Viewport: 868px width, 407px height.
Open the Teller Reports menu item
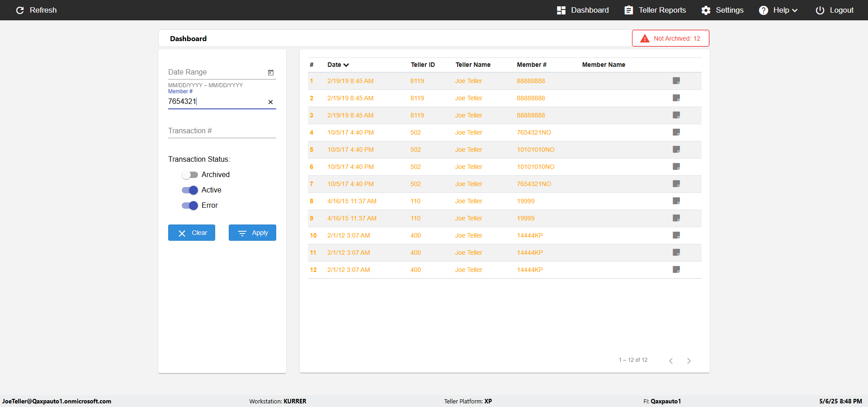click(655, 10)
